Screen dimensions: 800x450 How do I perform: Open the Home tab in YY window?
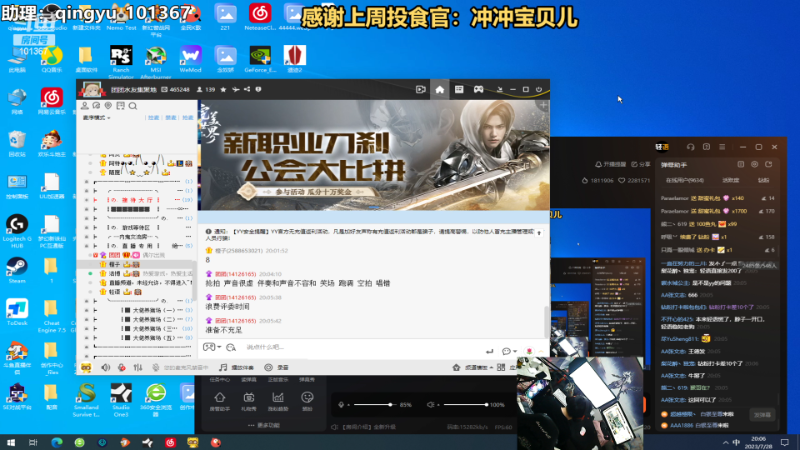tap(439, 89)
